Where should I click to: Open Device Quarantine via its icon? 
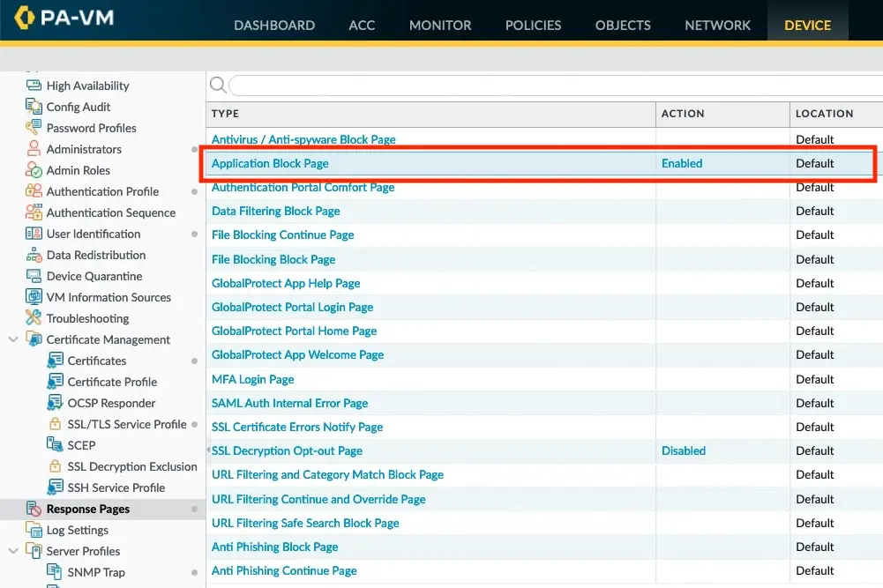34,276
